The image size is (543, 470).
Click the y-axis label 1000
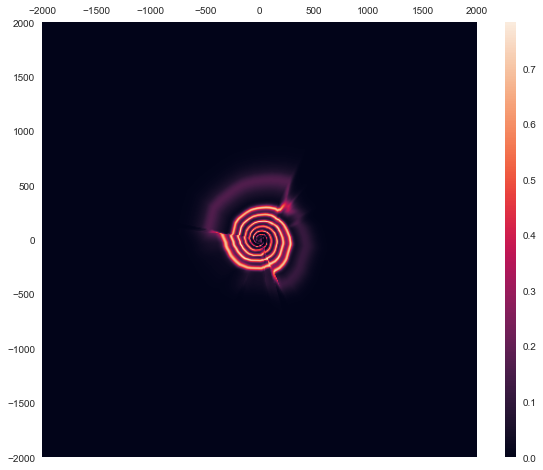click(24, 132)
